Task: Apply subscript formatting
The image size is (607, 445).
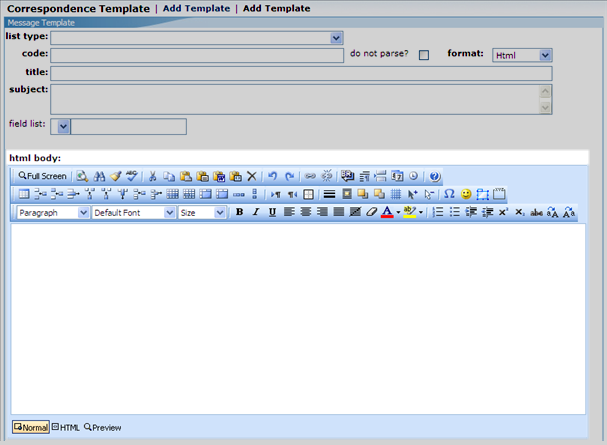Action: pos(520,212)
